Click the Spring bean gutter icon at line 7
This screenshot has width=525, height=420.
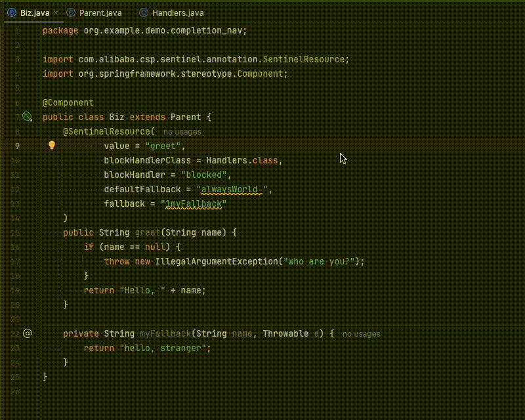(27, 117)
